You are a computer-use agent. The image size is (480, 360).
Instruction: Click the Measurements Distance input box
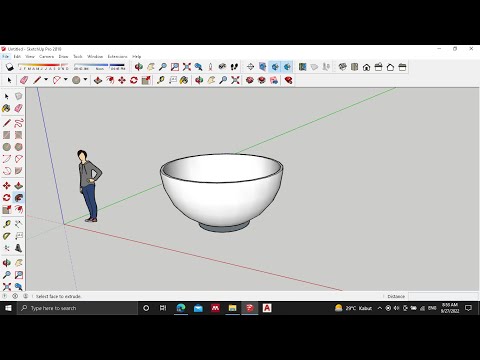coord(443,296)
